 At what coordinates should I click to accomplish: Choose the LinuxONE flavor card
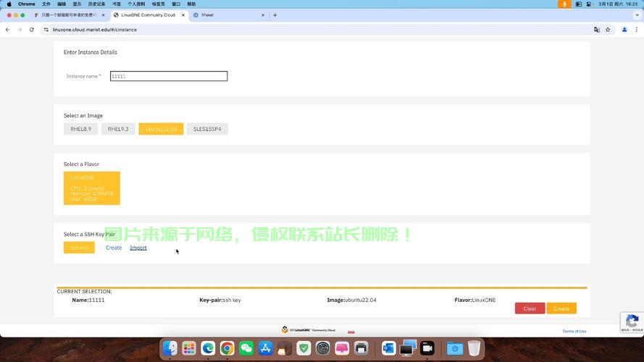coord(91,188)
